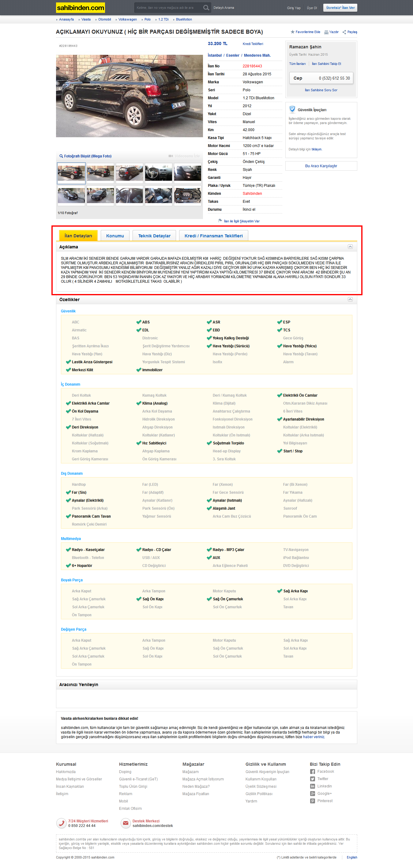Click the red phone customer service icon
The height and width of the screenshot is (868, 413).
(x=61, y=823)
